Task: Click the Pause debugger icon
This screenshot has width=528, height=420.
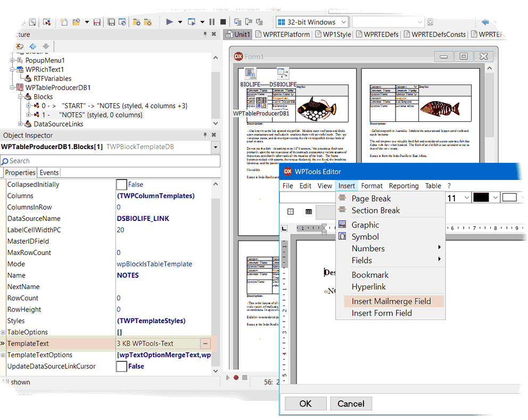Action: click(x=212, y=22)
